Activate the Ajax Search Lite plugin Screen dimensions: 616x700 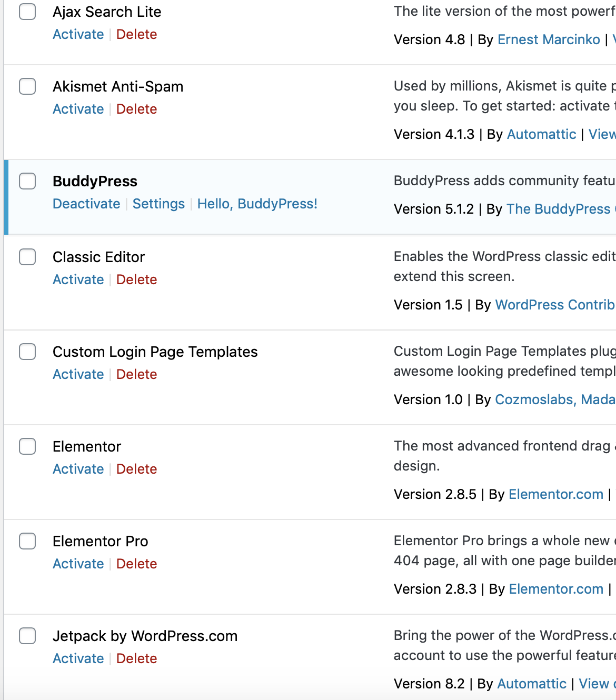(x=78, y=34)
